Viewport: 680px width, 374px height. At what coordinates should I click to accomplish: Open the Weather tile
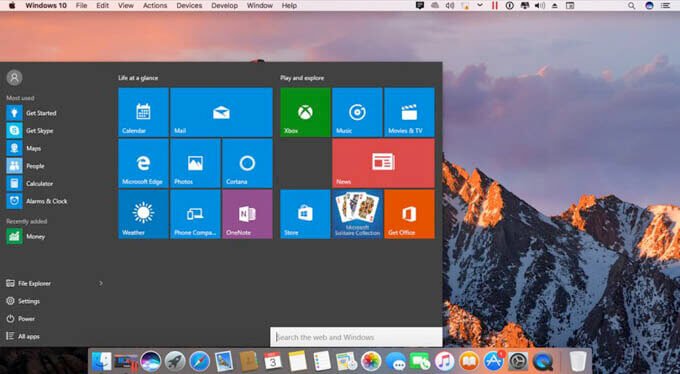(143, 214)
